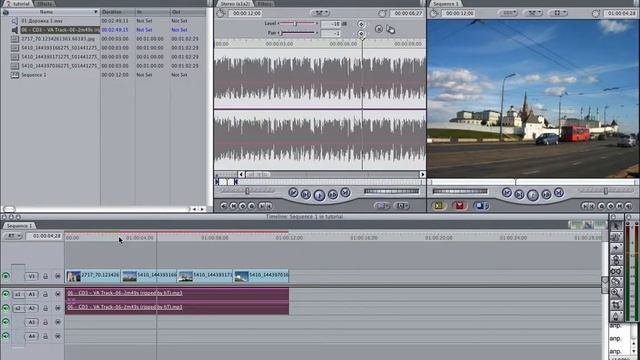Select the Stereo (a1a2) tab in Viewer

click(235, 4)
